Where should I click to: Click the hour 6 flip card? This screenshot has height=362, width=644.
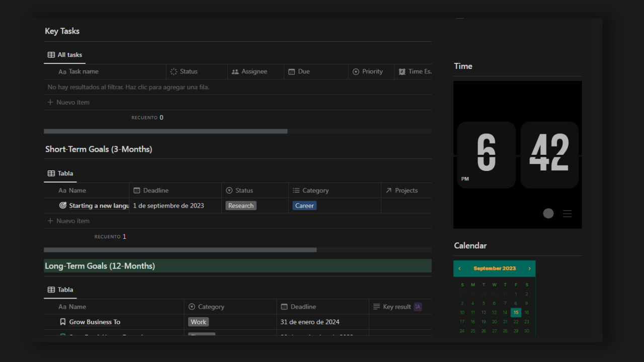pyautogui.click(x=487, y=155)
